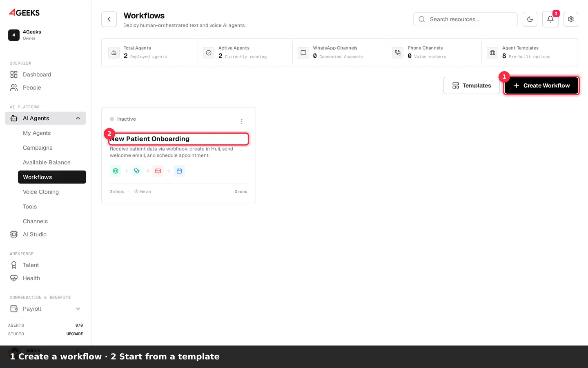588x368 pixels.
Task: Collapse the AI Agents section chevron
Action: [78, 118]
